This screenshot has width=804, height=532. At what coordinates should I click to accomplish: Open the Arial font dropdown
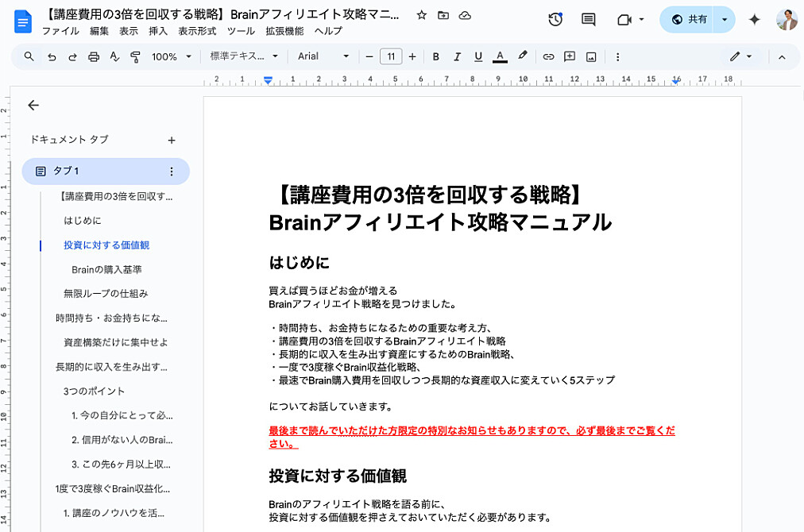(323, 56)
